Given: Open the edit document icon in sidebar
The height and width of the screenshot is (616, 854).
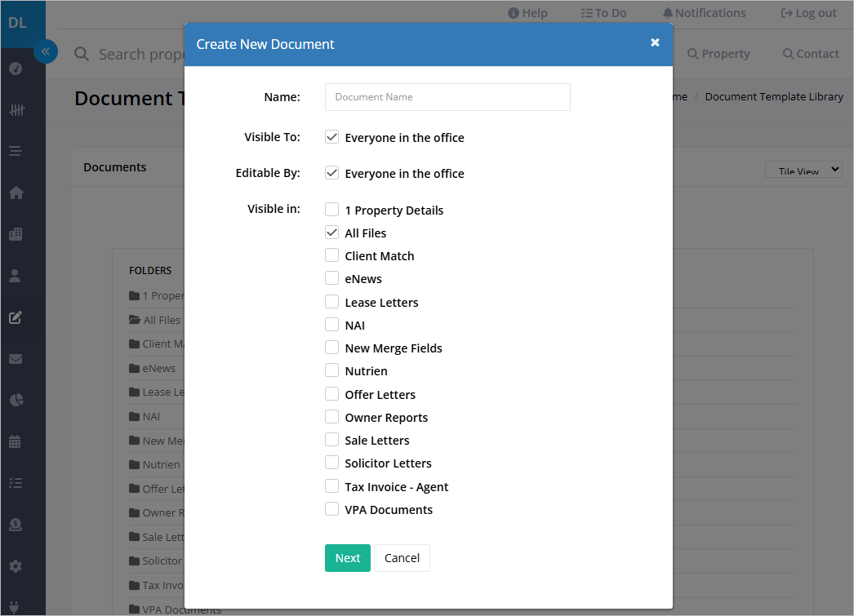Looking at the screenshot, I should [16, 317].
